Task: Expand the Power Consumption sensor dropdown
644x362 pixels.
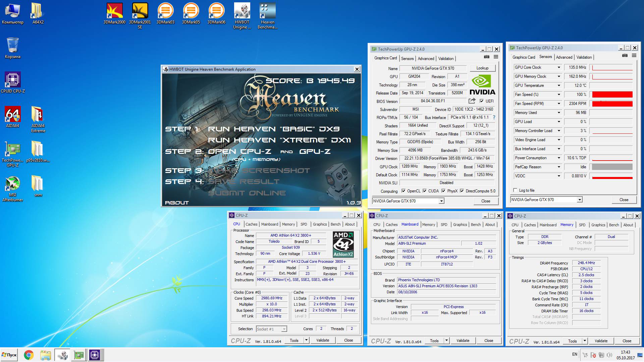Action: 559,158
